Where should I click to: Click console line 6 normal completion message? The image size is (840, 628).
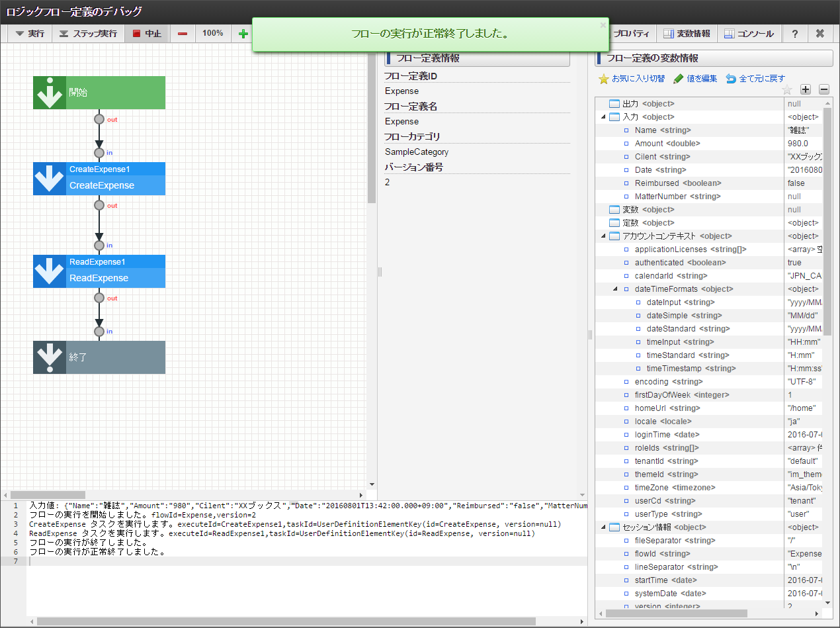[x=97, y=552]
